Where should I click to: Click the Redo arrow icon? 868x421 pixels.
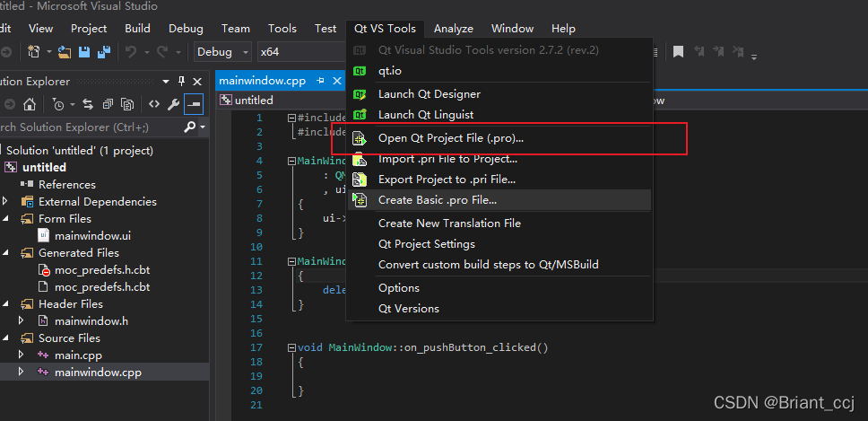tap(162, 52)
